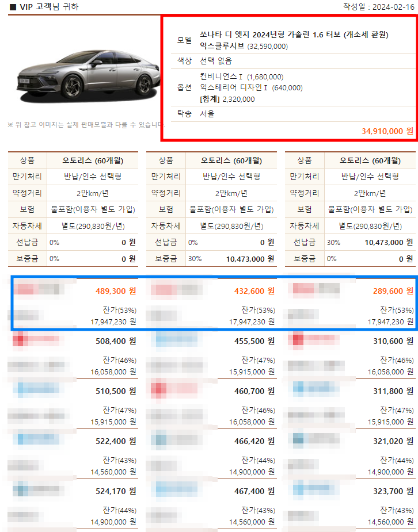Click the 색상 선택 없음 color row

coord(293,61)
